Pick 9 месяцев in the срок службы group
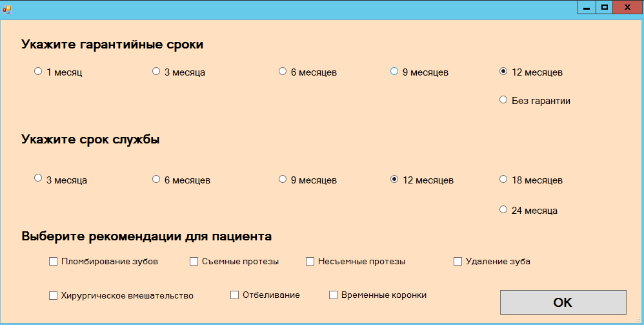 click(283, 180)
